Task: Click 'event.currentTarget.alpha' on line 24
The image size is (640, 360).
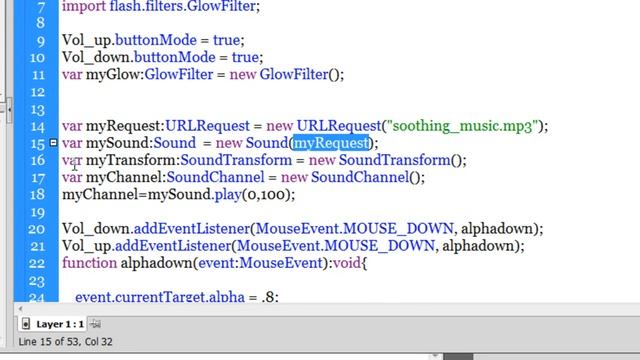Action: tap(160, 296)
